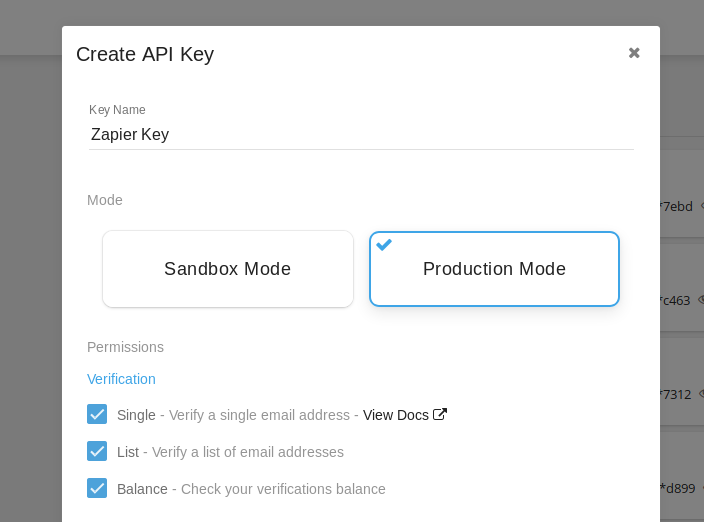Click the masked key ending in c463
The width and height of the screenshot is (704, 522).
point(675,300)
